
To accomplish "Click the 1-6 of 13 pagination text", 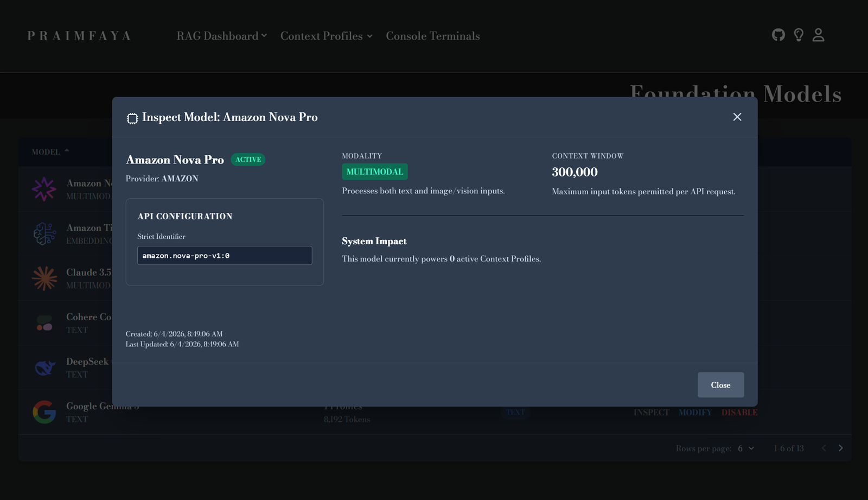I will [789, 448].
